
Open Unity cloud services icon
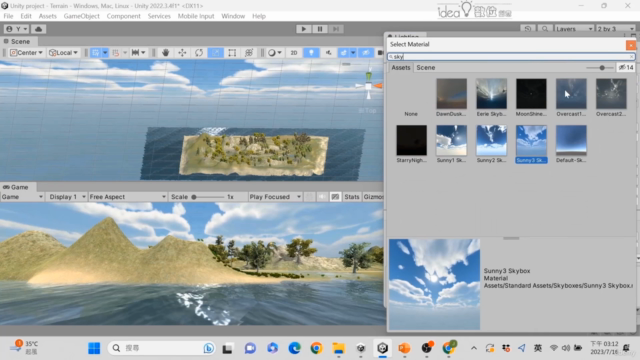click(38, 29)
